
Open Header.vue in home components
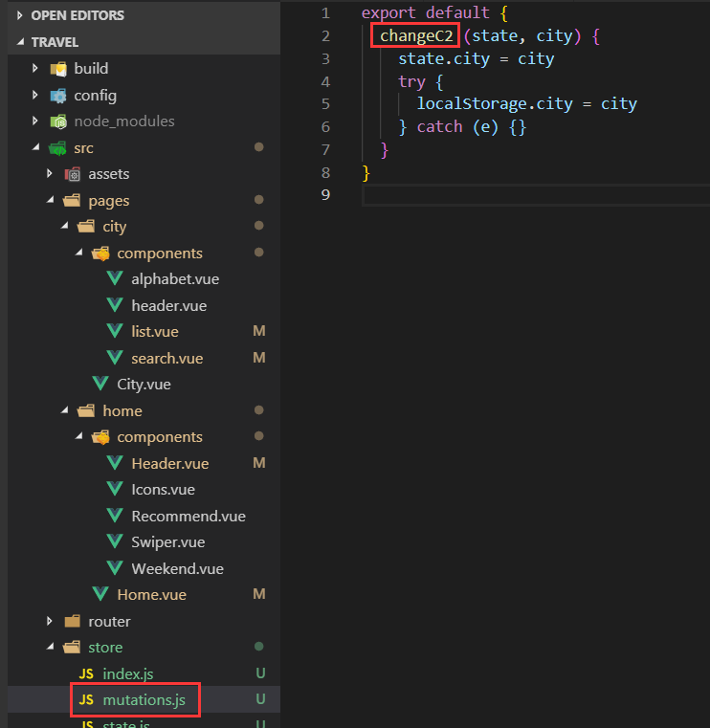pos(170,463)
